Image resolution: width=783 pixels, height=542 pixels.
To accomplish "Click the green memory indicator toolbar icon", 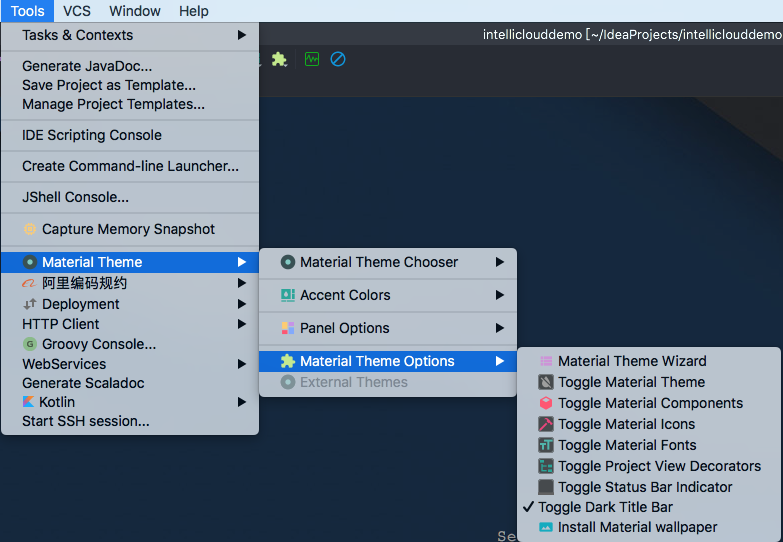I will pyautogui.click(x=312, y=59).
